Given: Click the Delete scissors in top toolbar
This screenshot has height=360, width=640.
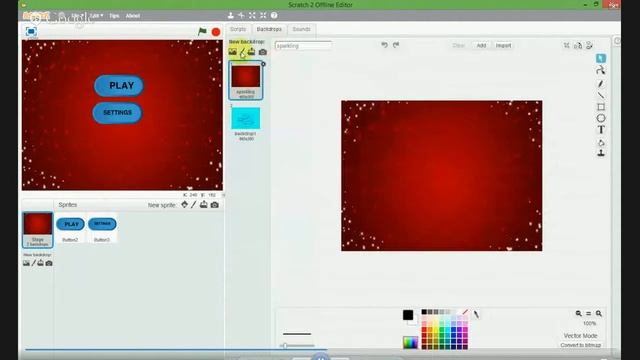Looking at the screenshot, I should (241, 16).
